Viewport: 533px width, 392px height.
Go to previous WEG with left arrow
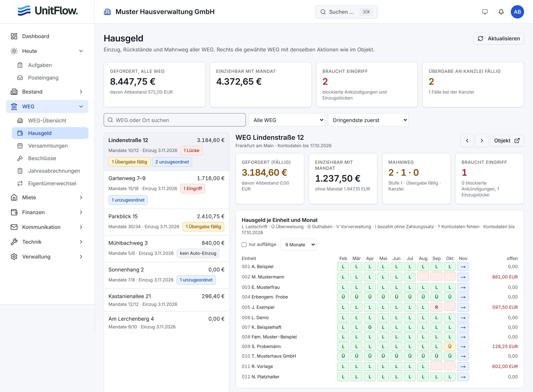(467, 141)
